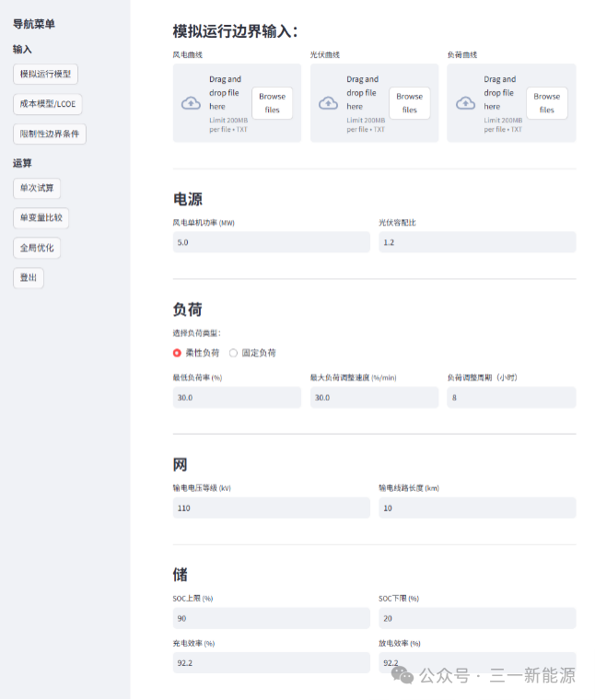Click the 风电单机功率 (MW) input field
This screenshot has height=700, width=595.
click(272, 242)
